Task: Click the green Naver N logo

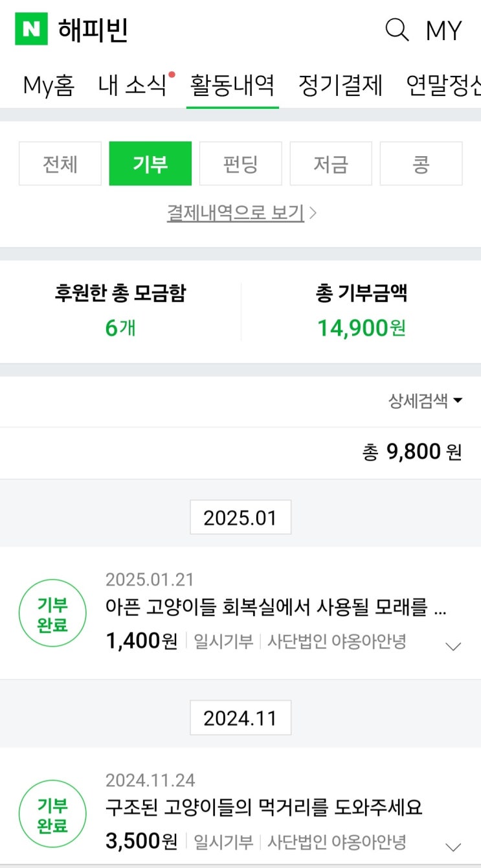Action: pyautogui.click(x=31, y=29)
